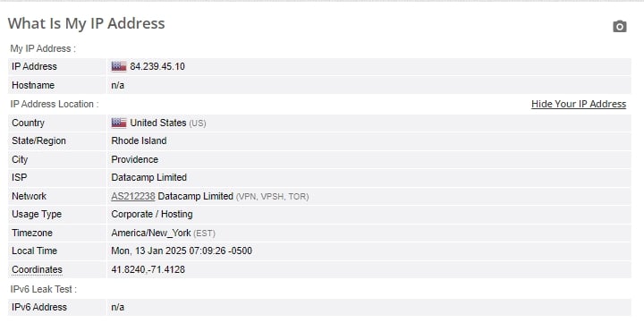Screen dimensions: 644x323
Task: Click the Rhode Island region value
Action: point(139,140)
